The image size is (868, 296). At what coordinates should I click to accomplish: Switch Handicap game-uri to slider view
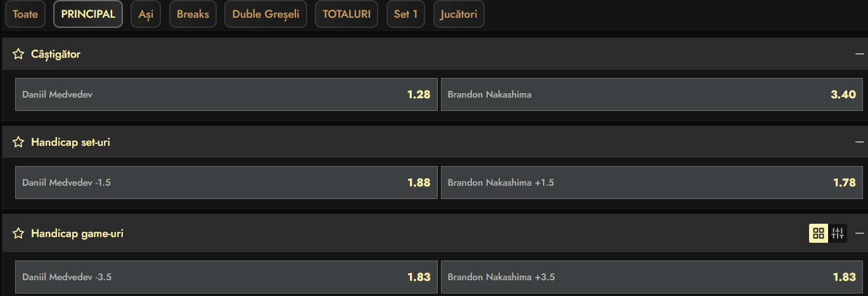click(x=838, y=233)
